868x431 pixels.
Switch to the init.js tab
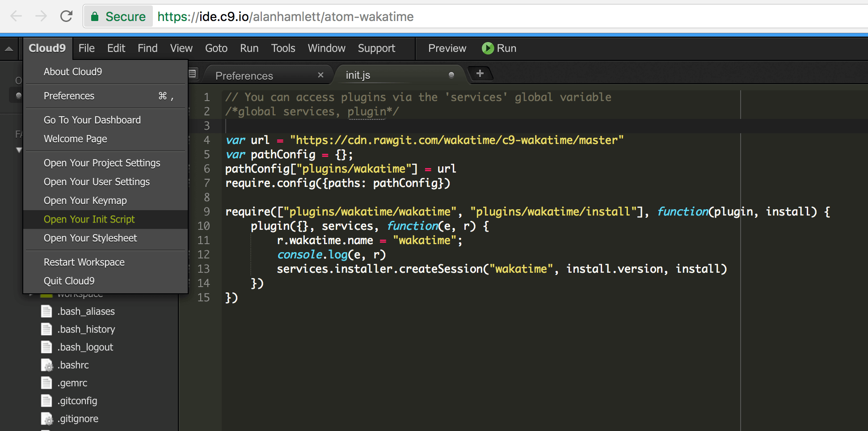tap(358, 75)
